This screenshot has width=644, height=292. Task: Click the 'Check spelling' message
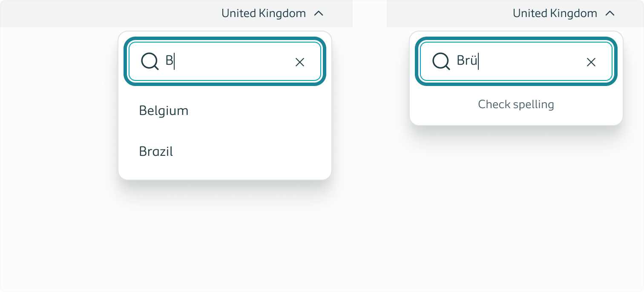pyautogui.click(x=516, y=104)
